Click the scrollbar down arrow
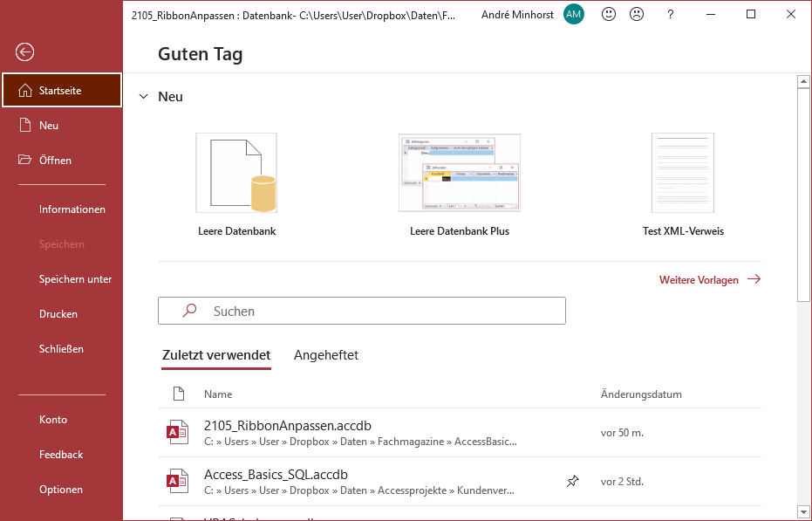 [x=804, y=511]
